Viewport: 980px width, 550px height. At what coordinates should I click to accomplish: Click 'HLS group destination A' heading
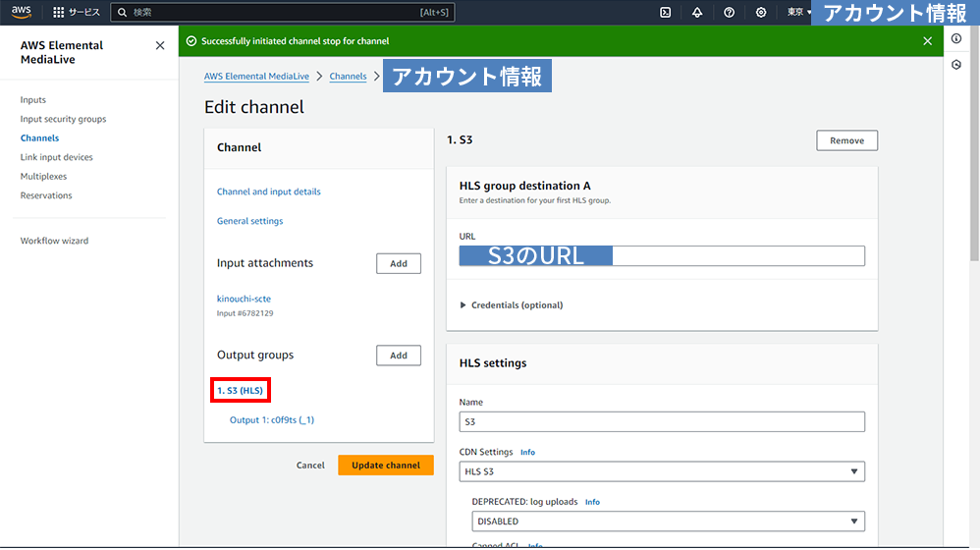pos(525,186)
